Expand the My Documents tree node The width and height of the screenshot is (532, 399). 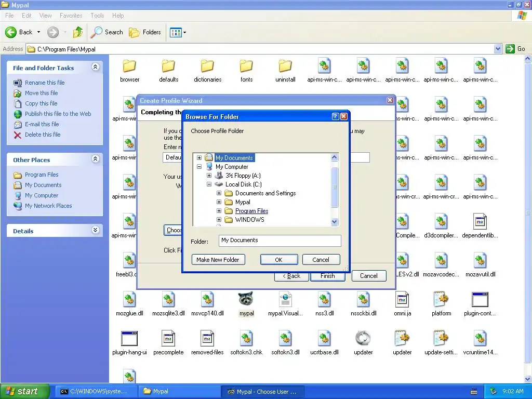[199, 158]
